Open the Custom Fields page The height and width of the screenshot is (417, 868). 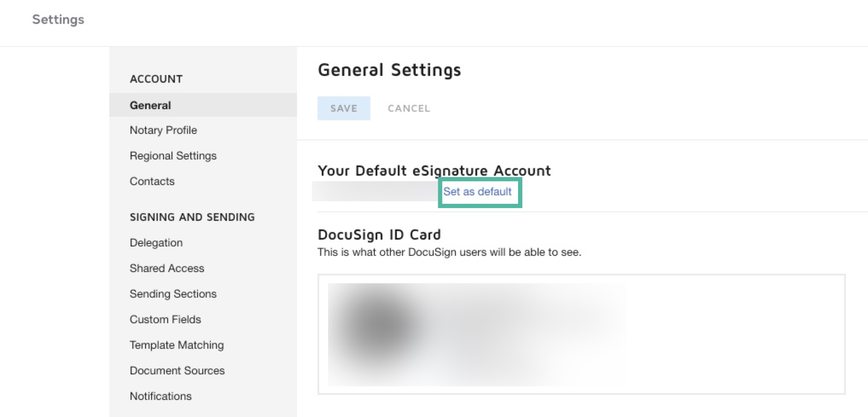coord(165,319)
